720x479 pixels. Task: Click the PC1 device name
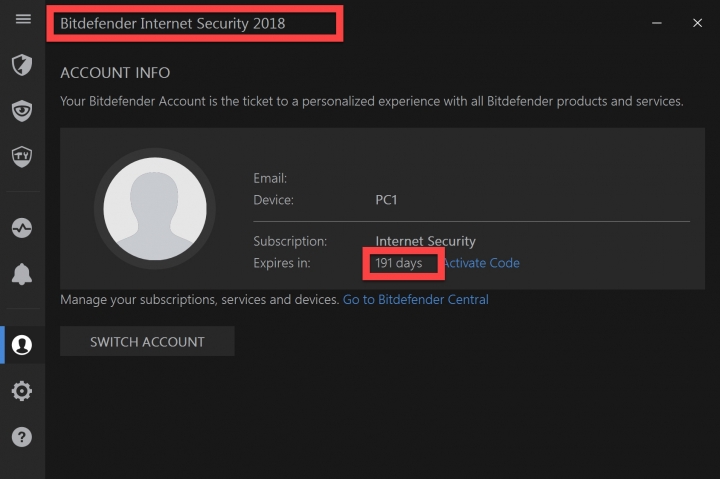click(386, 200)
